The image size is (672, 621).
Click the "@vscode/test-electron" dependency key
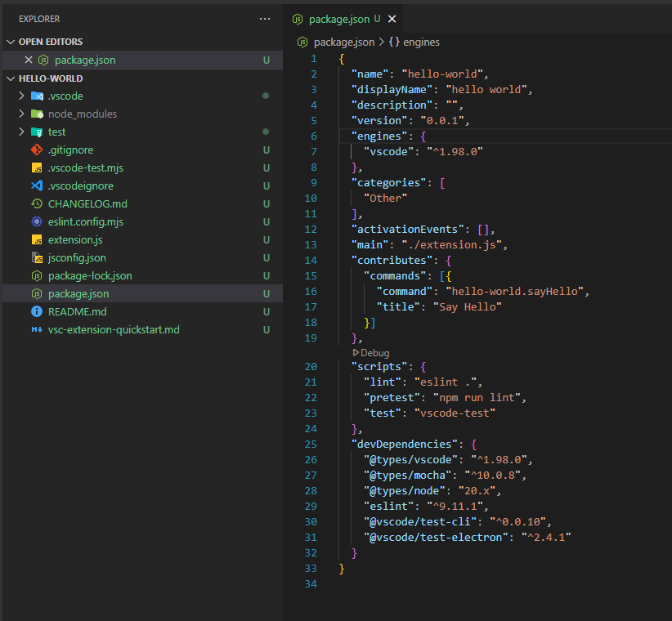point(436,538)
